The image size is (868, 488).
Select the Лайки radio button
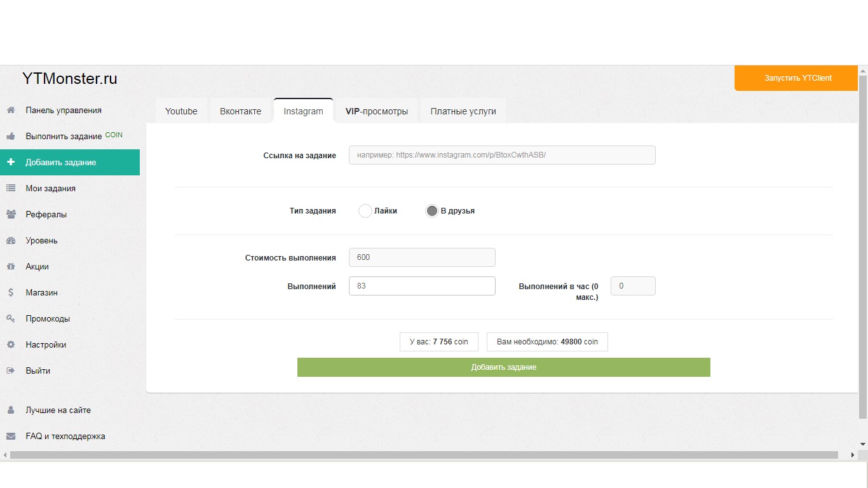pyautogui.click(x=365, y=211)
